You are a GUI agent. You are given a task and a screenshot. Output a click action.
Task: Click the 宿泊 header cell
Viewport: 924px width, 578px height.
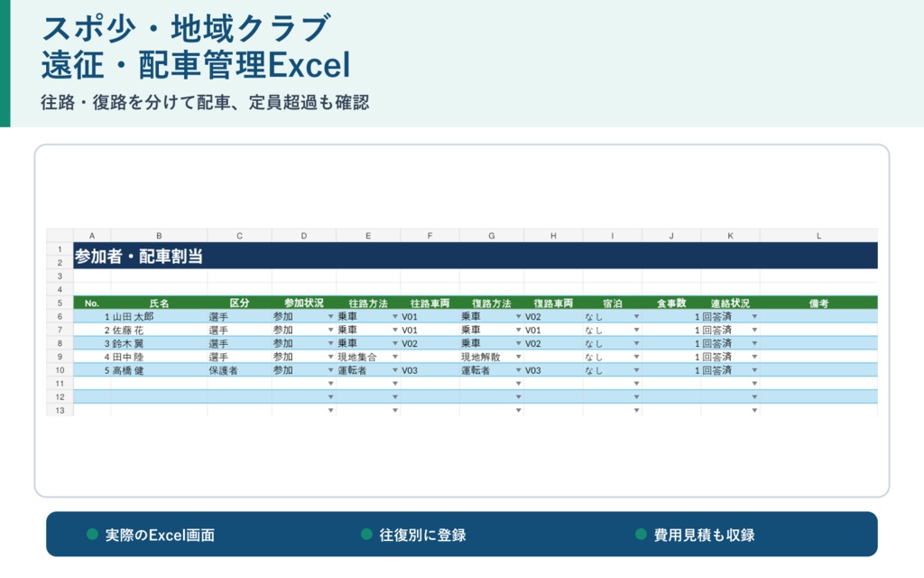(613, 303)
